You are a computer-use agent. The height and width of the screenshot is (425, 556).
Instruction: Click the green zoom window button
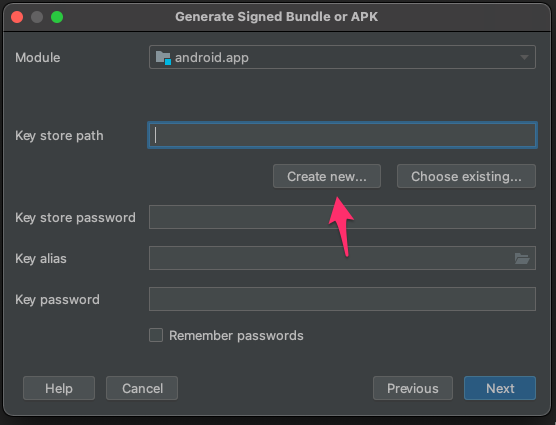[57, 17]
